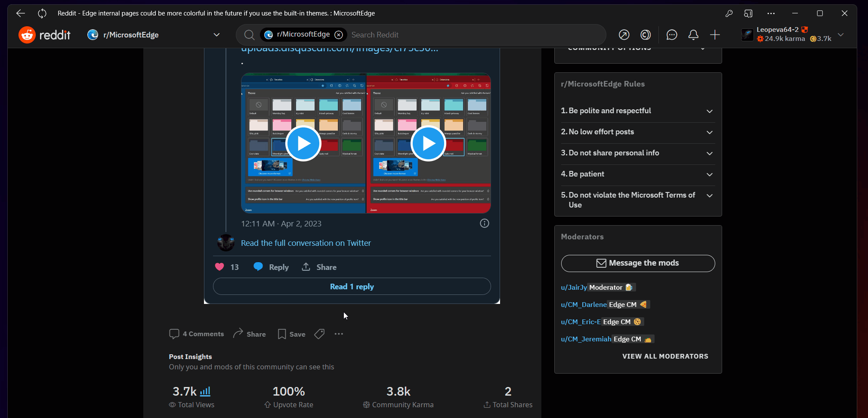The width and height of the screenshot is (868, 418).
Task: Play the left blue theme video
Action: pyautogui.click(x=303, y=143)
